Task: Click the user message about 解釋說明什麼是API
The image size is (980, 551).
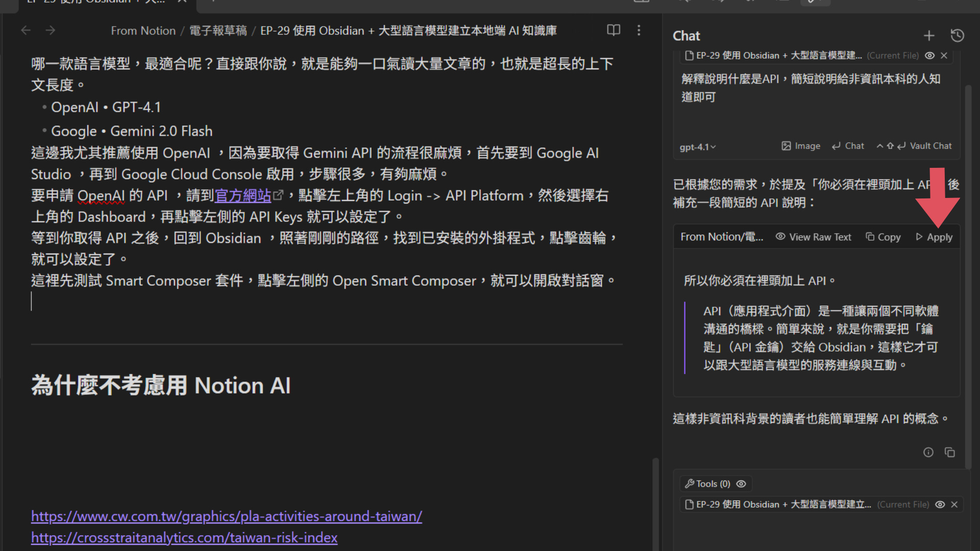Action: (x=811, y=88)
